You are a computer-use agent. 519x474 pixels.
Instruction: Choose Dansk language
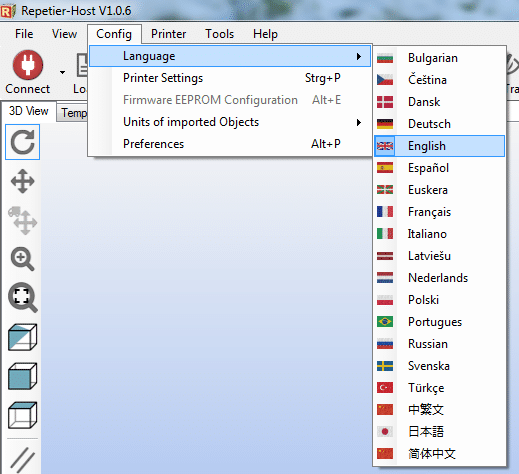pyautogui.click(x=439, y=102)
